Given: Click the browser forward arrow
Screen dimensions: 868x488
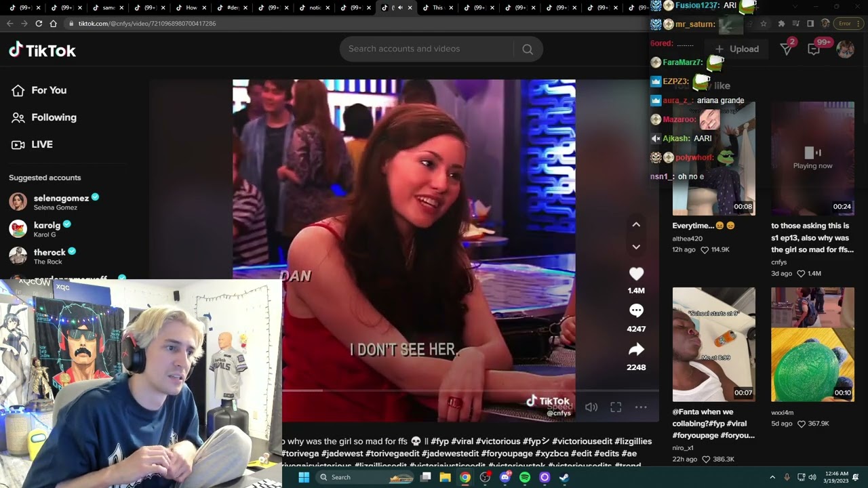Looking at the screenshot, I should click(x=24, y=23).
